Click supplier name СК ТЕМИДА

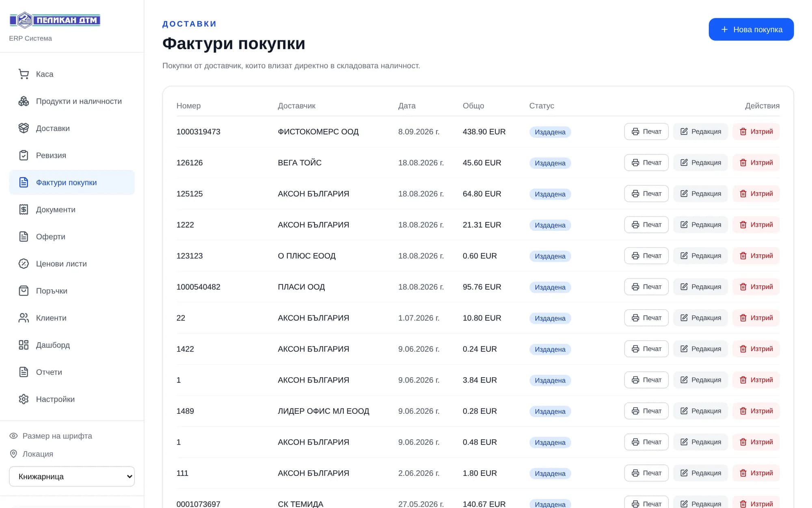[x=300, y=504]
